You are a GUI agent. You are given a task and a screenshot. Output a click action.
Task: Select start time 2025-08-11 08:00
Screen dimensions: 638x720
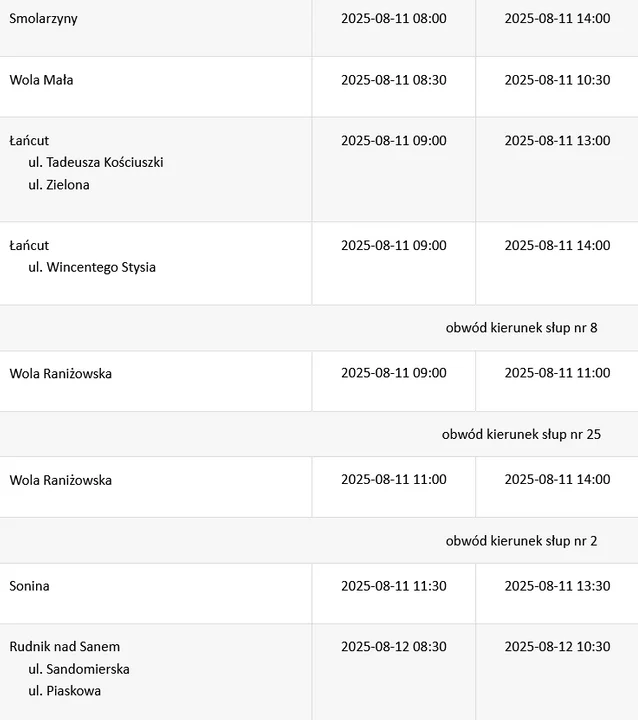point(394,18)
